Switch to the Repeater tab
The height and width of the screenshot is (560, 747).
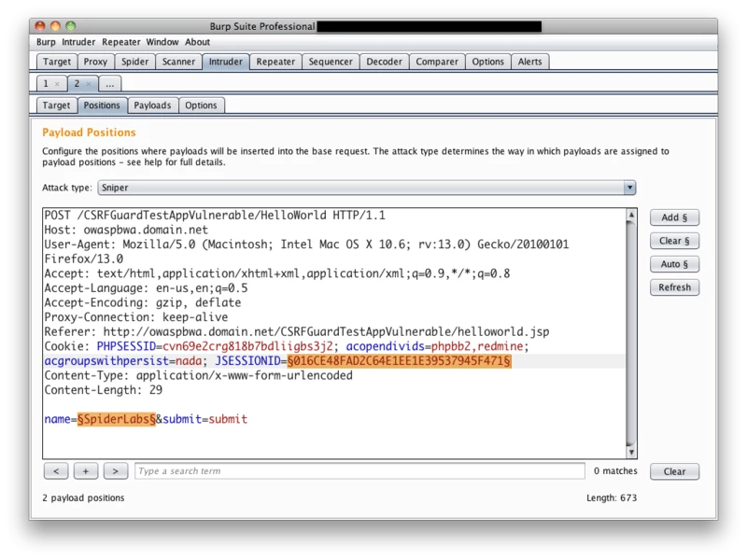click(275, 62)
